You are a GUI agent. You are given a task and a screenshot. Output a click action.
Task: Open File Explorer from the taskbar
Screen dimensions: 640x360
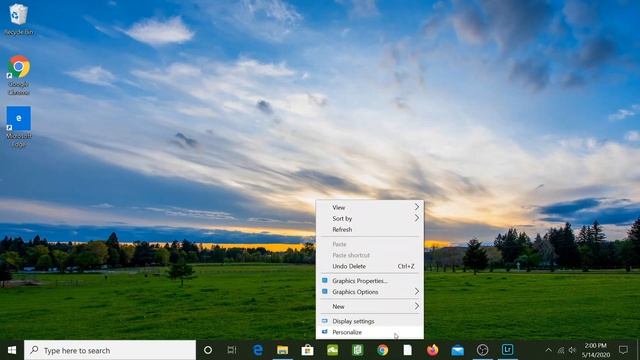(282, 350)
